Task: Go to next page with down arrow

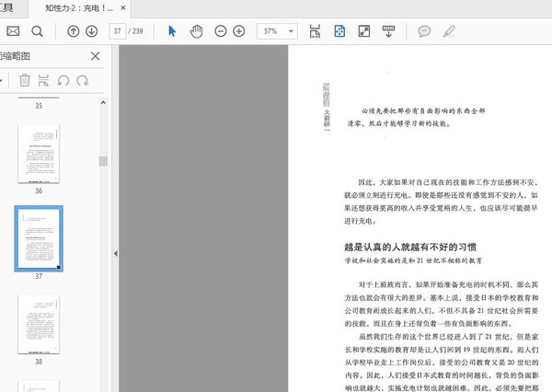Action: (92, 31)
